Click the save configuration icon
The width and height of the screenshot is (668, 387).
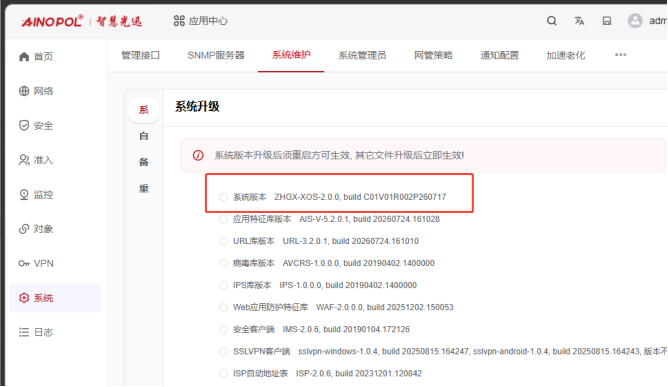(607, 21)
